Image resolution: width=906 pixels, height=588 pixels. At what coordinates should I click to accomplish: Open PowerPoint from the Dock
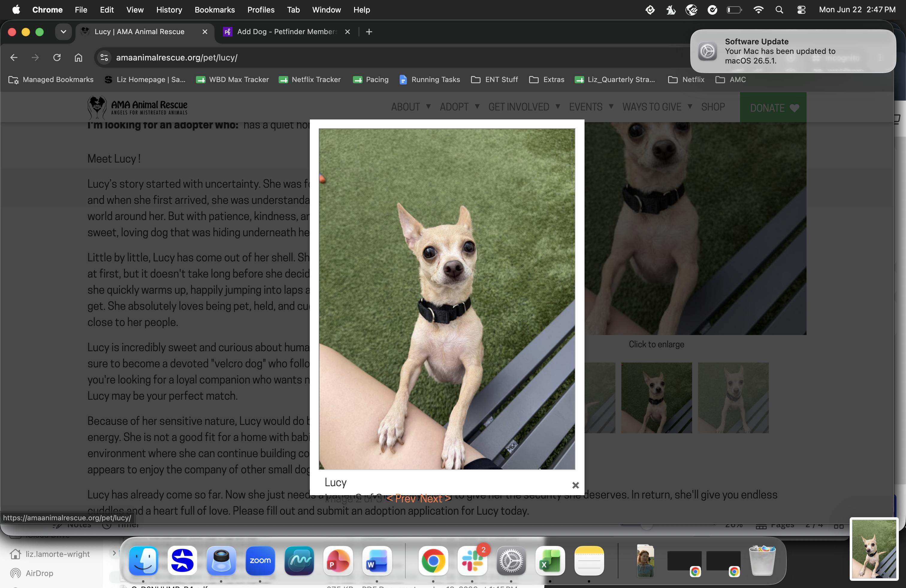pos(338,561)
